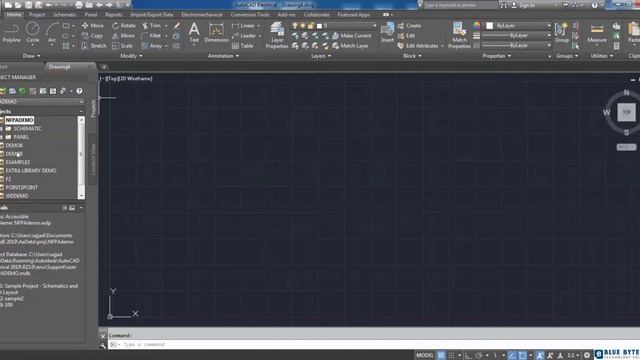Add a Linear dimension

(244, 25)
